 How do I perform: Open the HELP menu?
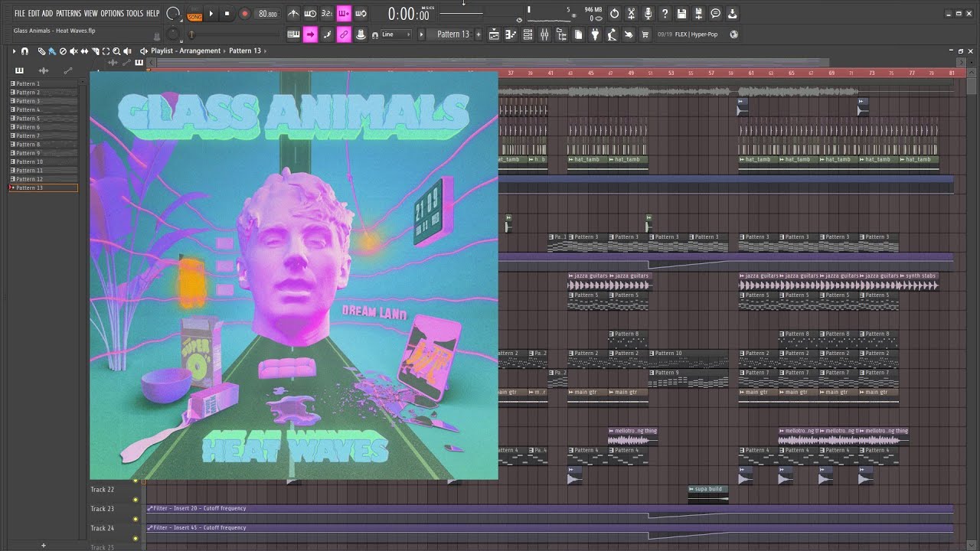(x=153, y=14)
